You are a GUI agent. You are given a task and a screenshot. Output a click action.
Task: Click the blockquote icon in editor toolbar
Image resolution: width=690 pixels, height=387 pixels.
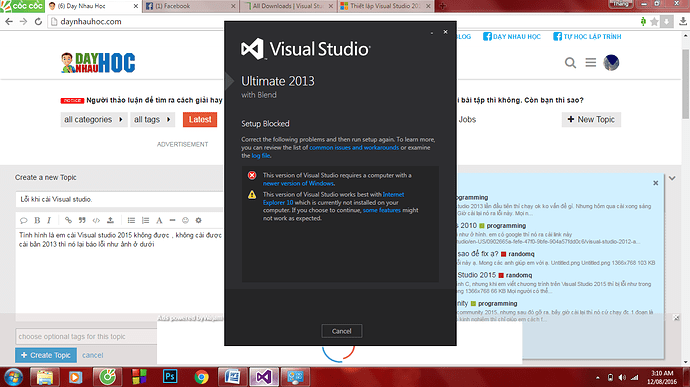coord(82,220)
